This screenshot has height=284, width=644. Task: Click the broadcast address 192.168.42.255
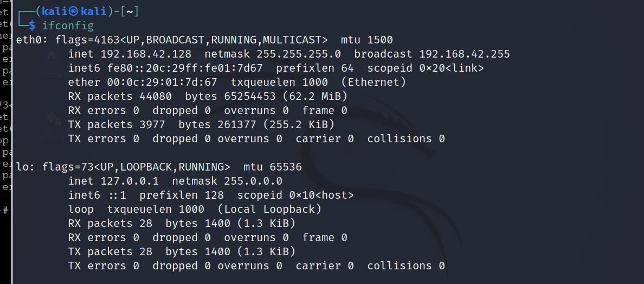pyautogui.click(x=465, y=54)
